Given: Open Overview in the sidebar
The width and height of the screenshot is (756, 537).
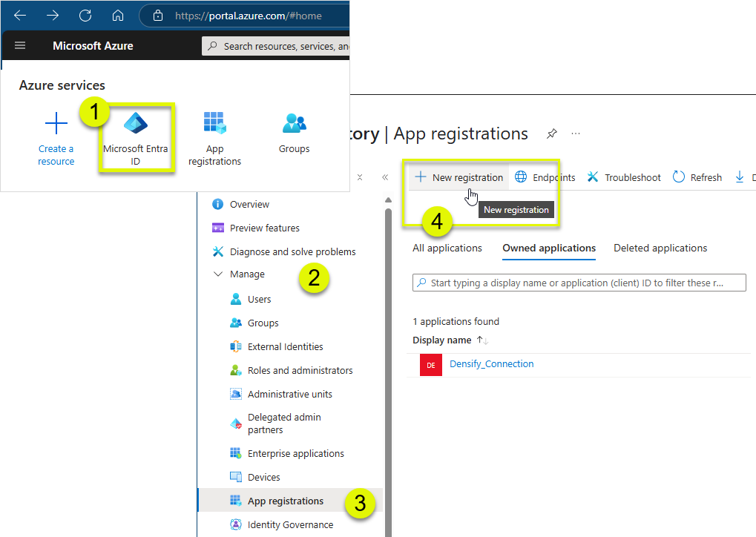Looking at the screenshot, I should pyautogui.click(x=249, y=205).
